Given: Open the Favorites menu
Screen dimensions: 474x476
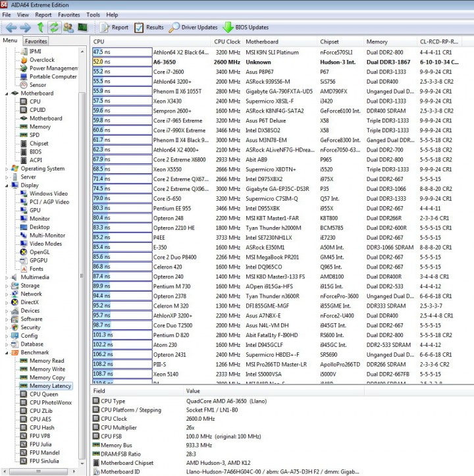Looking at the screenshot, I should point(68,15).
